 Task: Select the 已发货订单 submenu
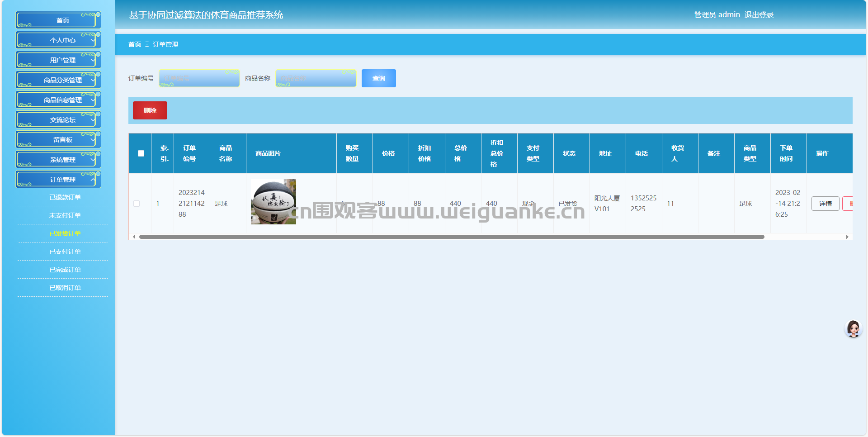pos(63,233)
